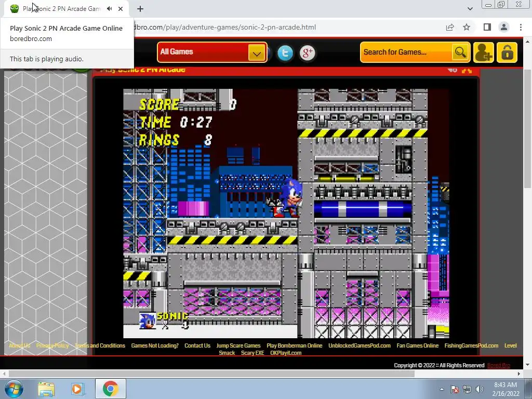Open the Privacy Policy footer link
The width and height of the screenshot is (532, 399).
tap(52, 345)
